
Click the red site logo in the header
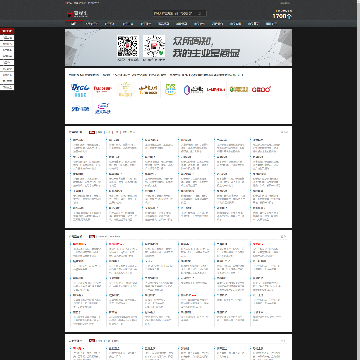[77, 14]
